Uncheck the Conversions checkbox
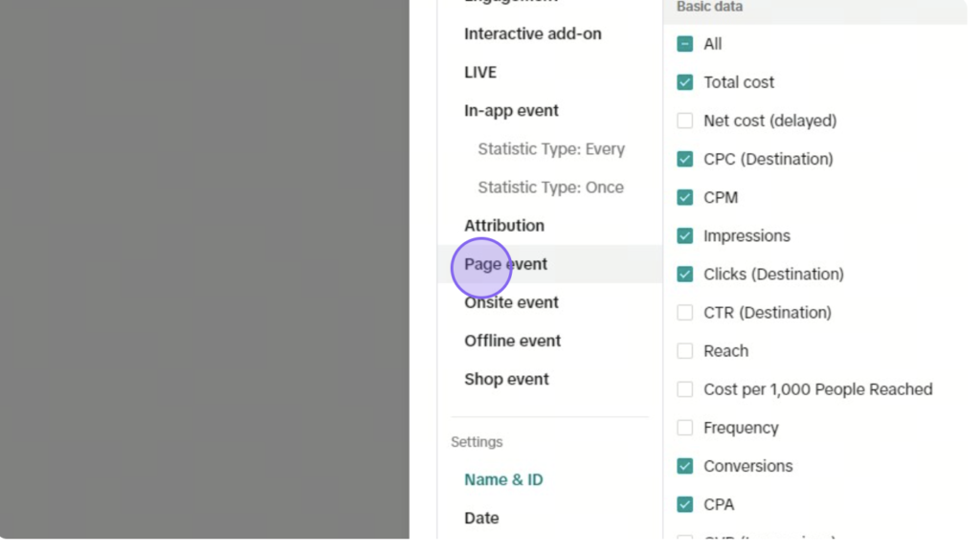The image size is (980, 553). [x=684, y=466]
